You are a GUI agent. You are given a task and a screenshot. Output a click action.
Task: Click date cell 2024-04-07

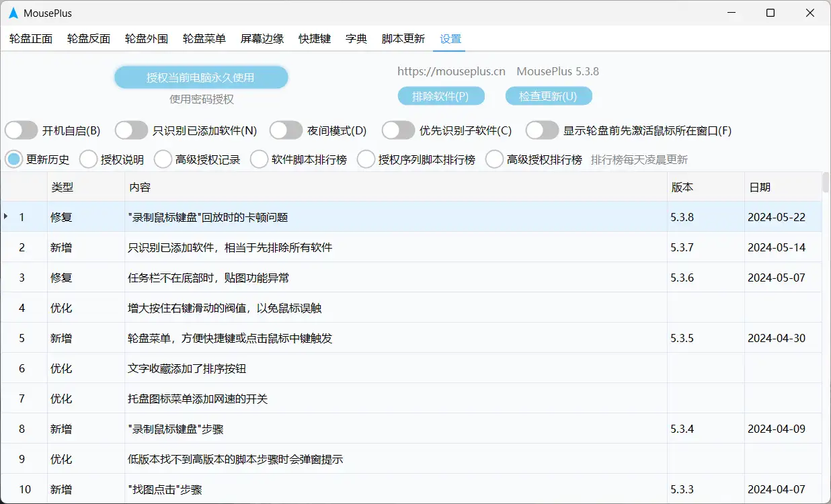coord(783,489)
